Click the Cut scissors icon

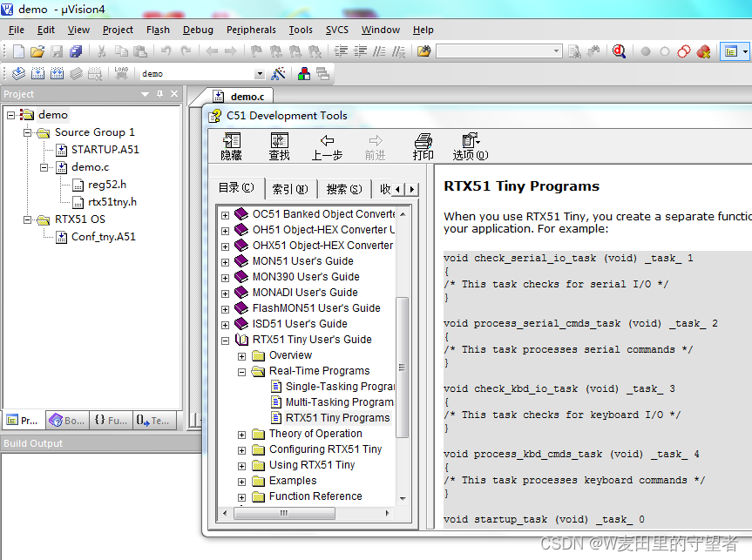coord(101,51)
